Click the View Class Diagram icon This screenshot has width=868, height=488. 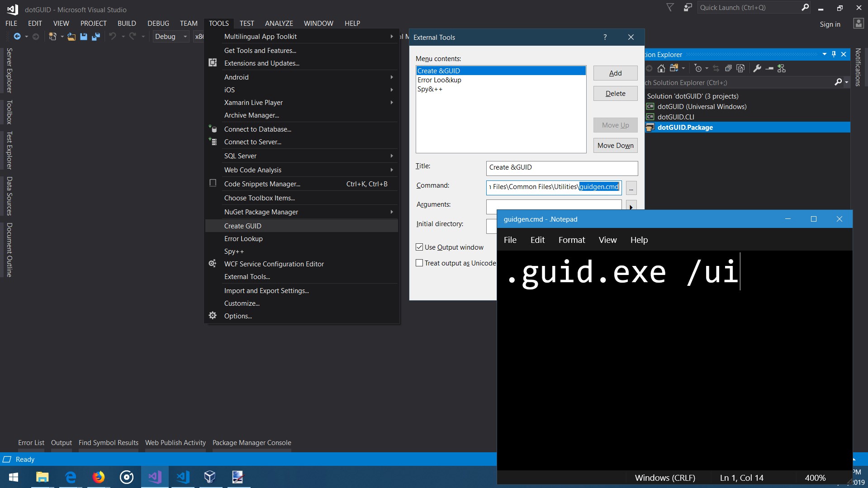782,68
